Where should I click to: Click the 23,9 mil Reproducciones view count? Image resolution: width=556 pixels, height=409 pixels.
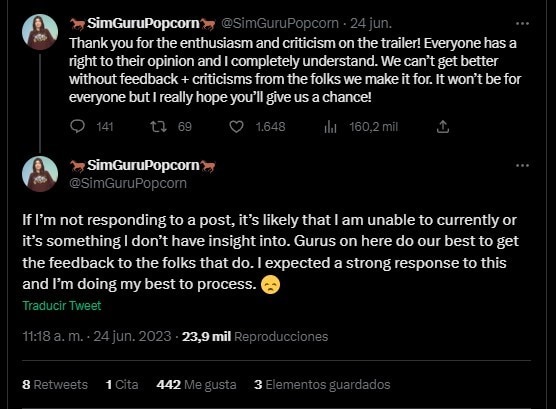tap(255, 336)
